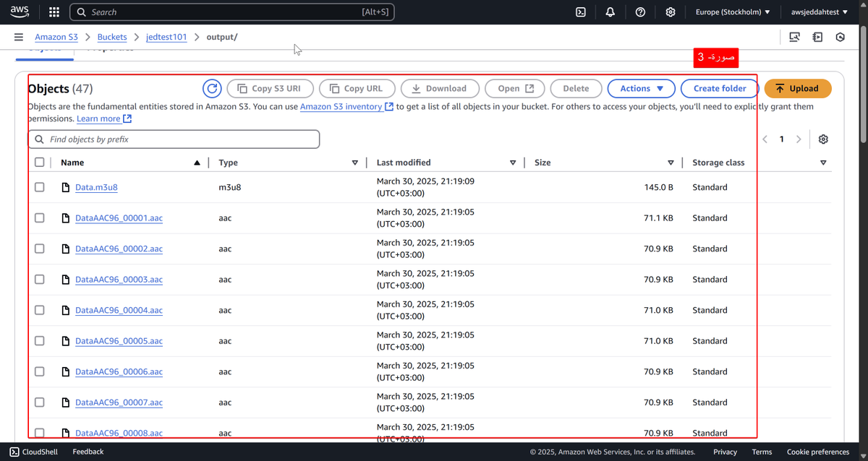Image resolution: width=868 pixels, height=461 pixels.
Task: Select the DataAAC96_00006.aac checkbox
Action: click(40, 371)
